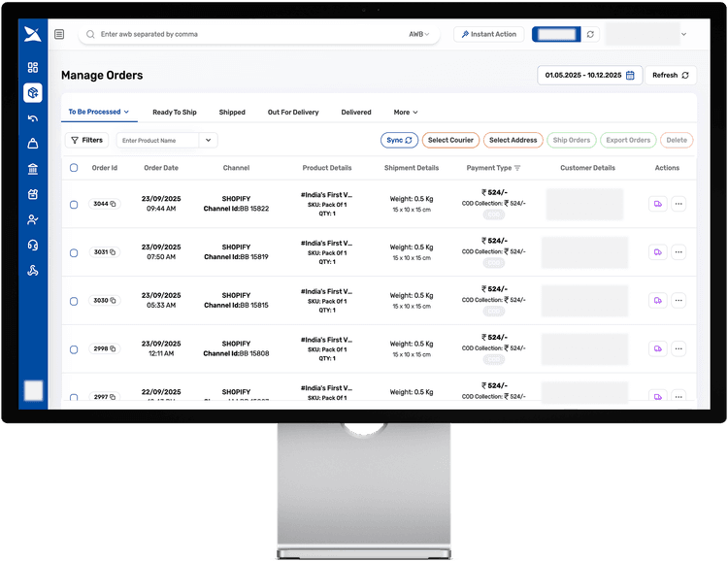This screenshot has width=728, height=561.
Task: Switch to Ready To Ship tab
Action: (x=175, y=113)
